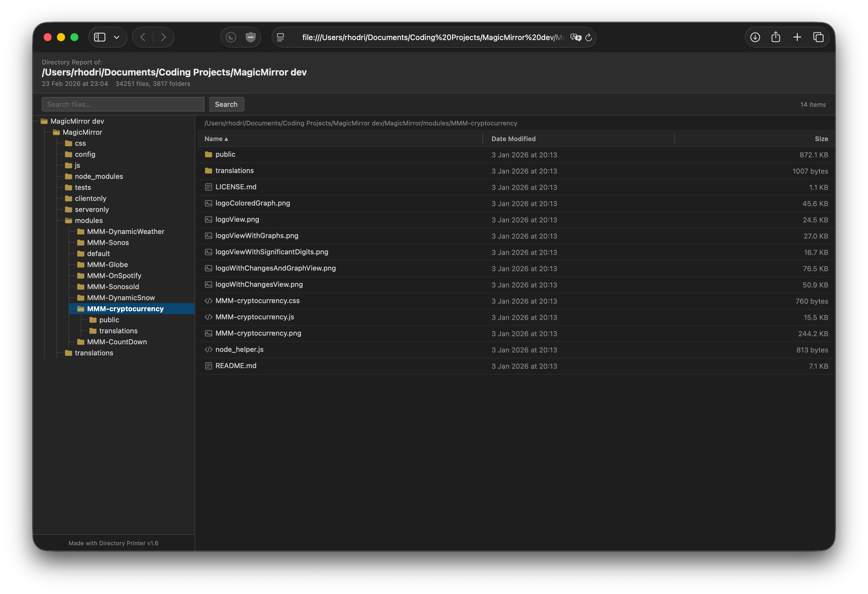Click the page reload icon
Image resolution: width=868 pixels, height=594 pixels.
pyautogui.click(x=589, y=37)
